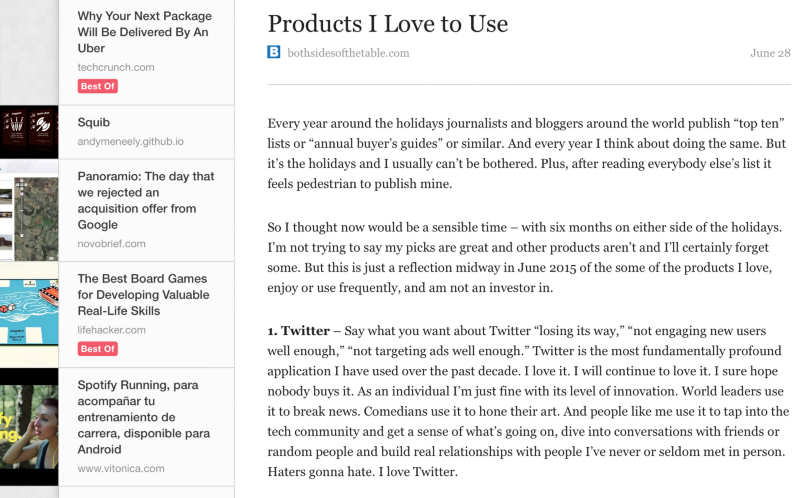Click the "Products I Love to Use" heading
Image resolution: width=800 pixels, height=498 pixels.
click(x=388, y=23)
